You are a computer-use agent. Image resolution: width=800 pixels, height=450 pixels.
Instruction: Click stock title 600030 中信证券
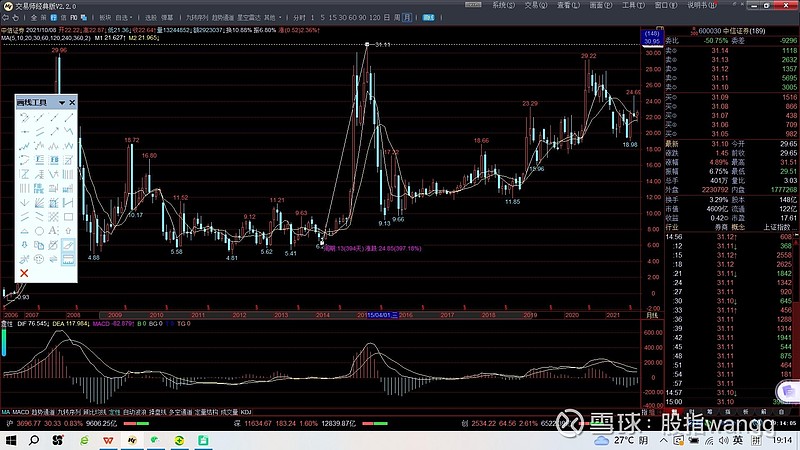click(732, 31)
